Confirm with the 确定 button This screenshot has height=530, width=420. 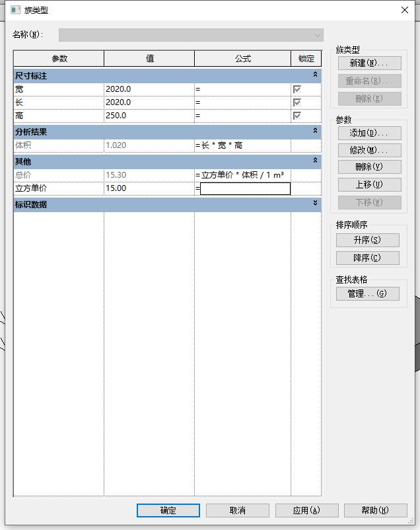click(168, 510)
